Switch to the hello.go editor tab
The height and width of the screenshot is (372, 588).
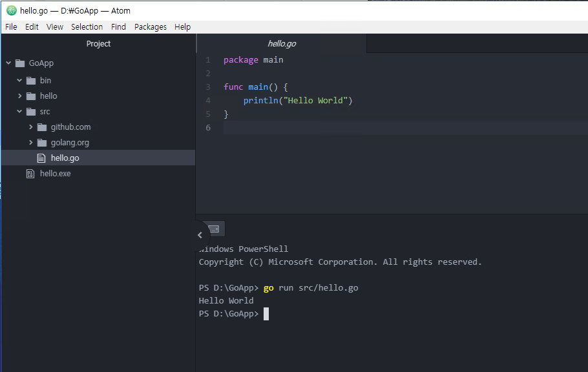(x=282, y=44)
